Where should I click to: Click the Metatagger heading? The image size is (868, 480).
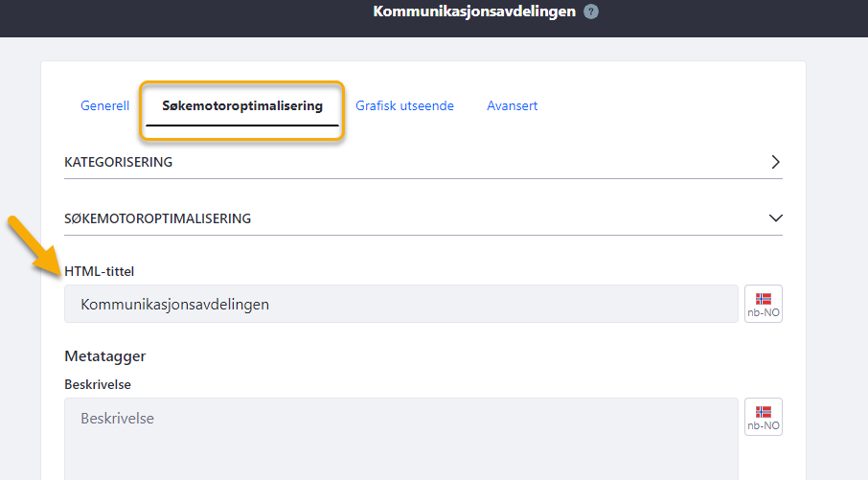pyautogui.click(x=104, y=356)
